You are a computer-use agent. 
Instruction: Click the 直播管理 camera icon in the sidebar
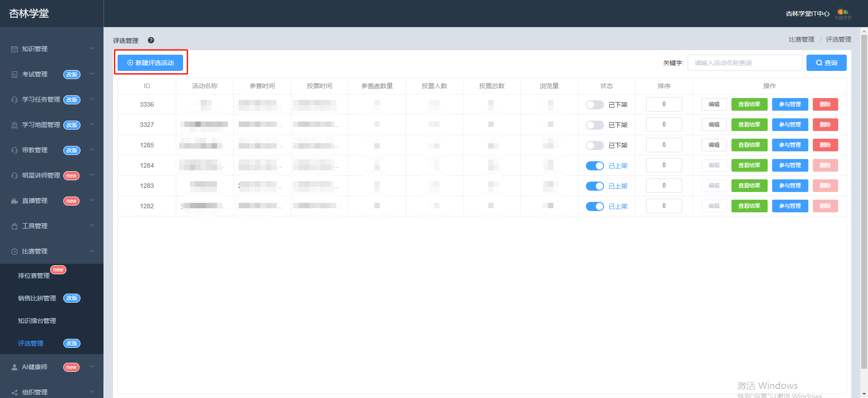(x=14, y=201)
